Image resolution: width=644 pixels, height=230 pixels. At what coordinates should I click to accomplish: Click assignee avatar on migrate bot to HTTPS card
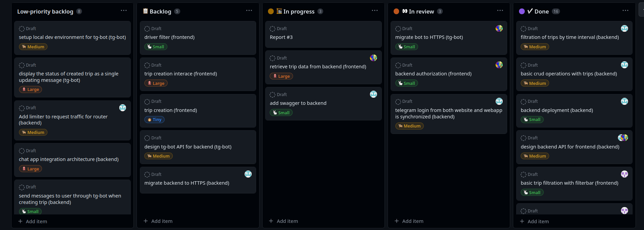[x=499, y=28]
